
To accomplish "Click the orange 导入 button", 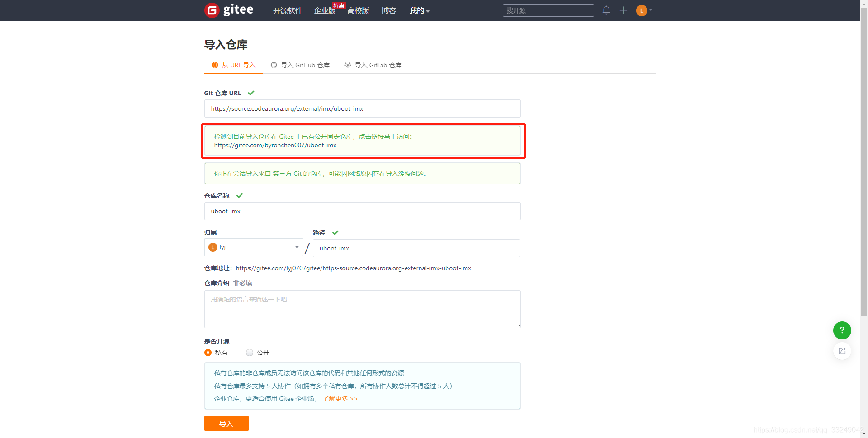I will point(226,424).
